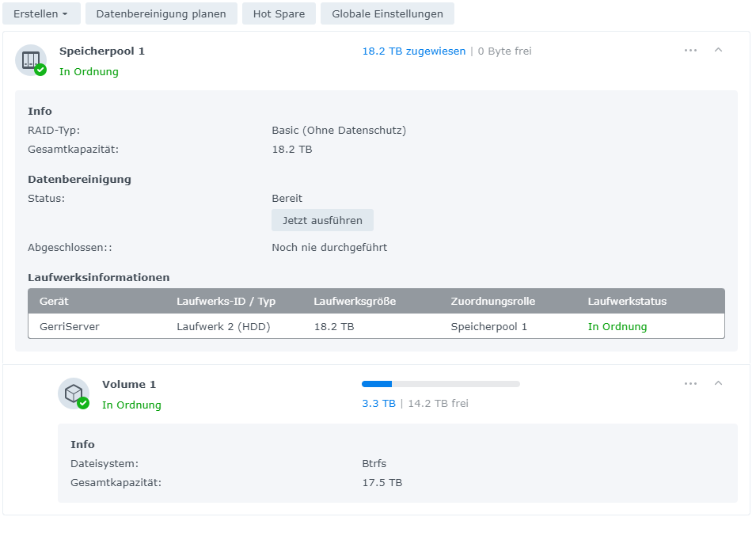The width and height of the screenshot is (756, 536).
Task: Click 3.3 TB used value
Action: [378, 404]
